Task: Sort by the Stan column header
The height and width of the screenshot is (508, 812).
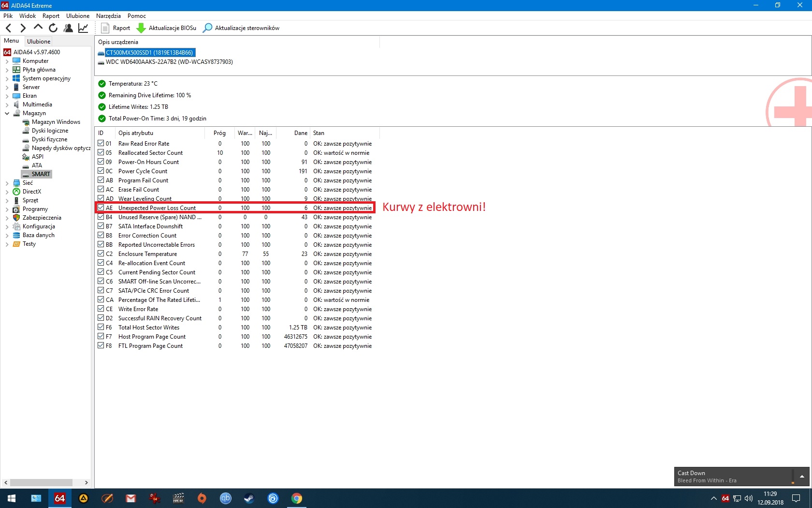Action: click(x=345, y=133)
